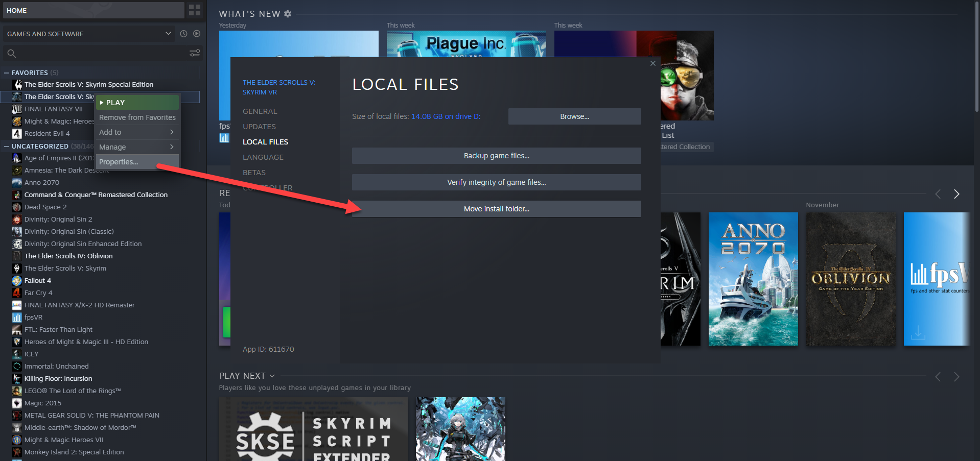This screenshot has width=980, height=461.
Task: Click Move install folder button
Action: (x=496, y=209)
